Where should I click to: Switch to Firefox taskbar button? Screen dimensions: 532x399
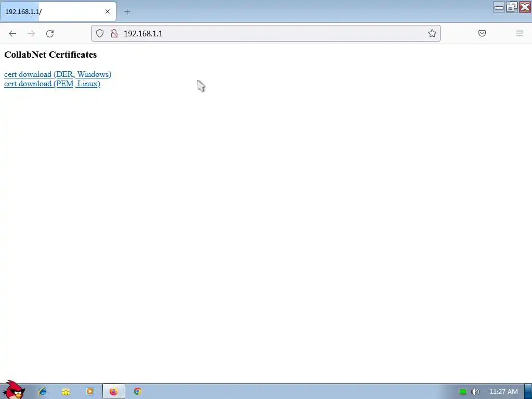[114, 392]
